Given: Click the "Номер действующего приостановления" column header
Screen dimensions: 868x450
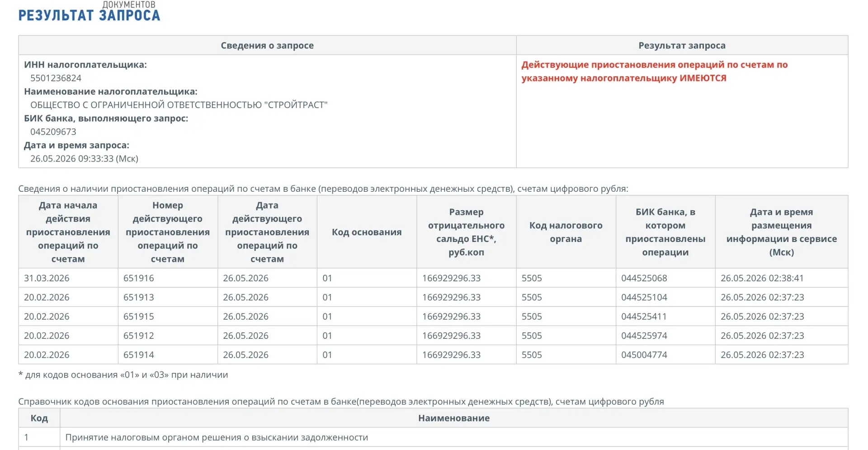Looking at the screenshot, I should 168,232.
